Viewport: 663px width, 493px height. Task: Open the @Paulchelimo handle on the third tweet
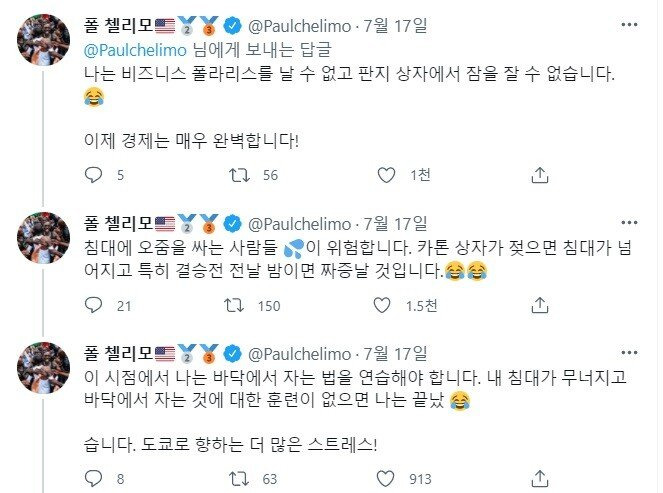pos(297,352)
